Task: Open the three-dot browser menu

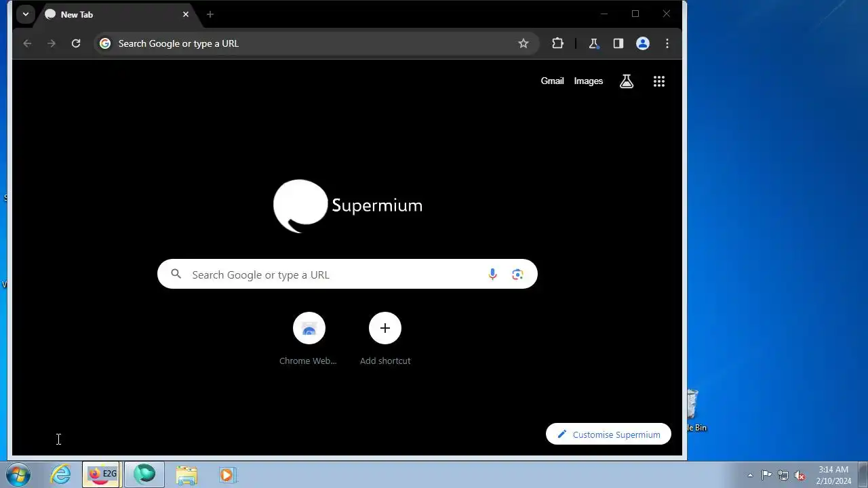Action: [667, 43]
